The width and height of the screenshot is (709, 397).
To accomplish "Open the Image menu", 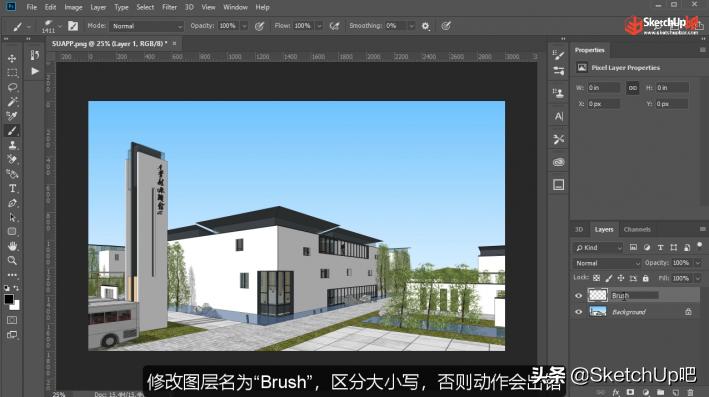I will tap(73, 7).
